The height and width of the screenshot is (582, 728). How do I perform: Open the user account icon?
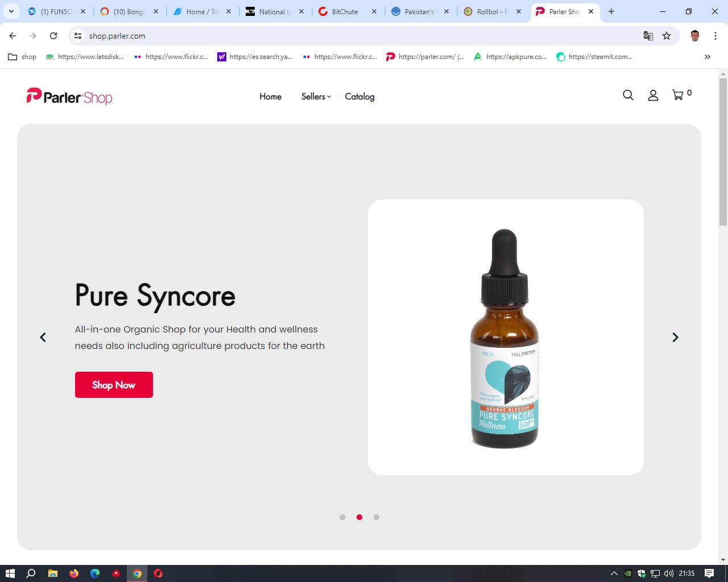tap(653, 95)
